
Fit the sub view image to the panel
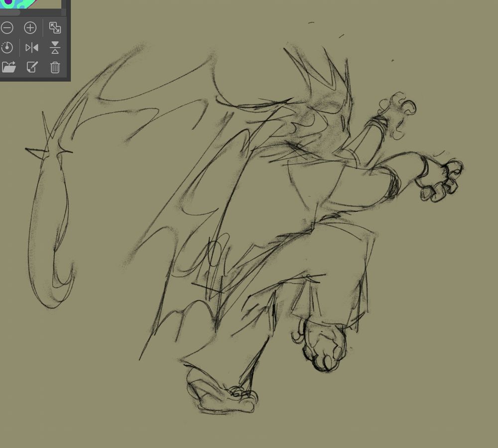(55, 28)
